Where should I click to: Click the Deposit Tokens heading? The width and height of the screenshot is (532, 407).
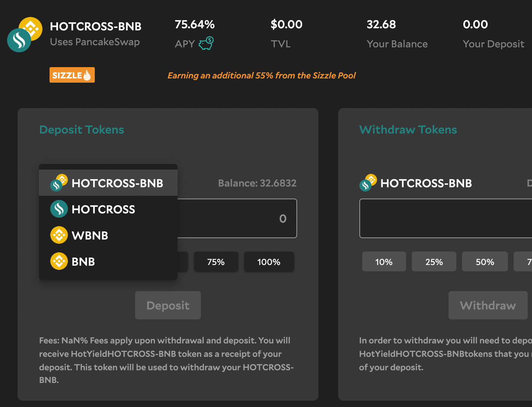click(82, 130)
